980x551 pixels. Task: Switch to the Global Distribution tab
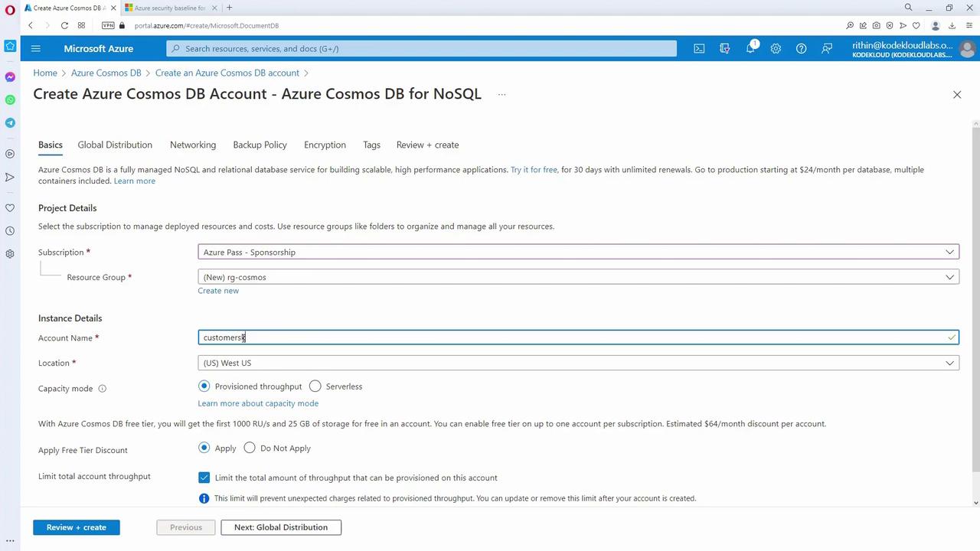[115, 145]
